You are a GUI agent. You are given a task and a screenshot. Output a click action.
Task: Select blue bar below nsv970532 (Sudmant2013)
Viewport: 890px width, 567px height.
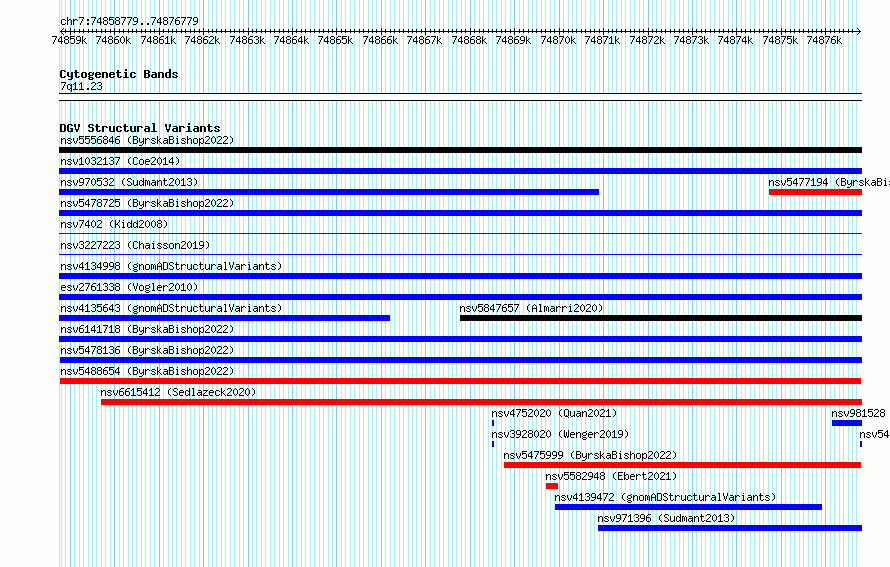[x=329, y=192]
